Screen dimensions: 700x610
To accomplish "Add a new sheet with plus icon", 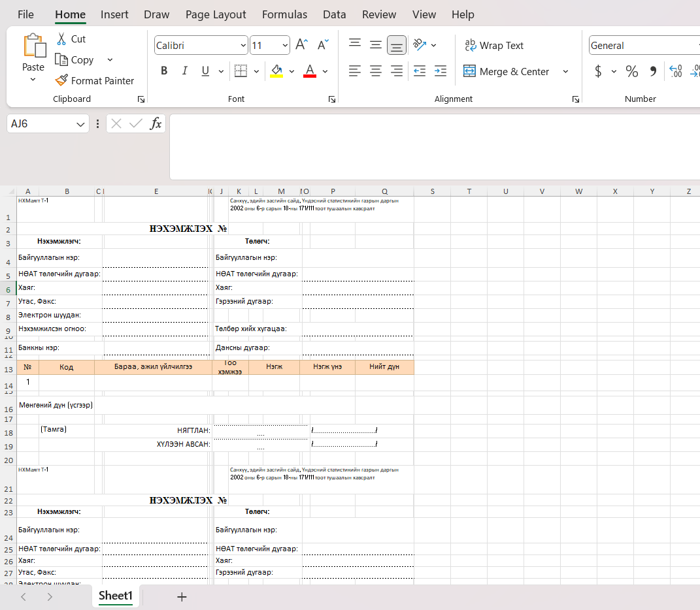I will (182, 597).
